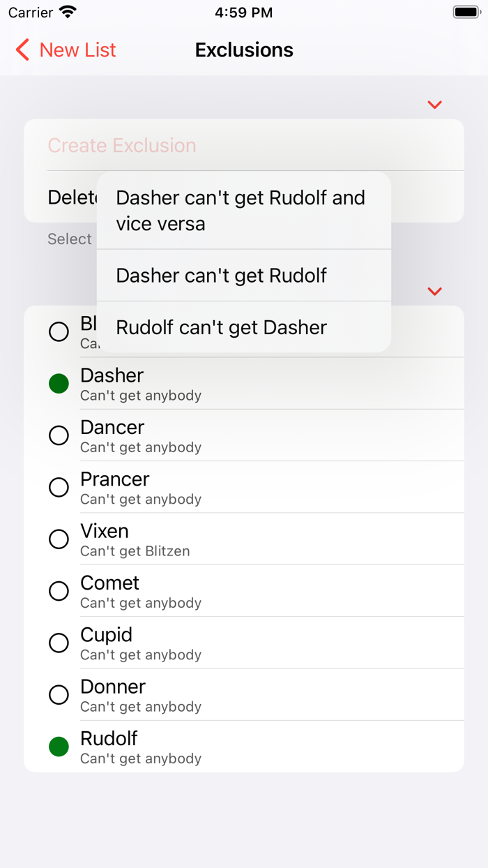Select Cupid in the reindeer list
Viewport: 488px width, 868px height.
pyautogui.click(x=59, y=643)
